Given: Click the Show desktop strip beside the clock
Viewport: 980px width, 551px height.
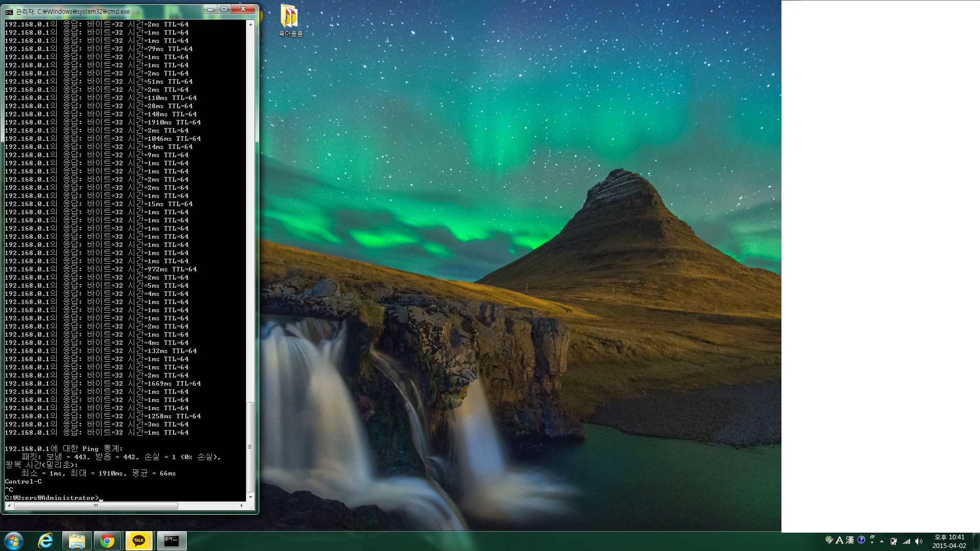Looking at the screenshot, I should point(976,541).
